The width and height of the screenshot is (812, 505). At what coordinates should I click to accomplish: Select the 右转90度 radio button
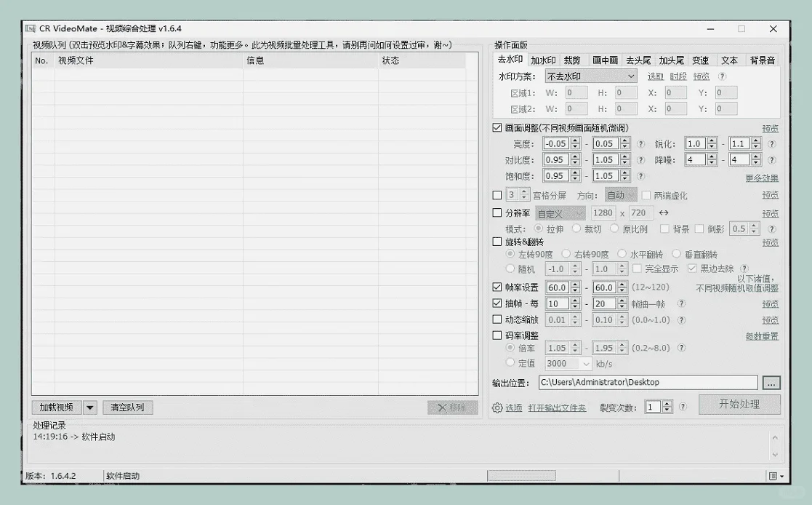[566, 254]
